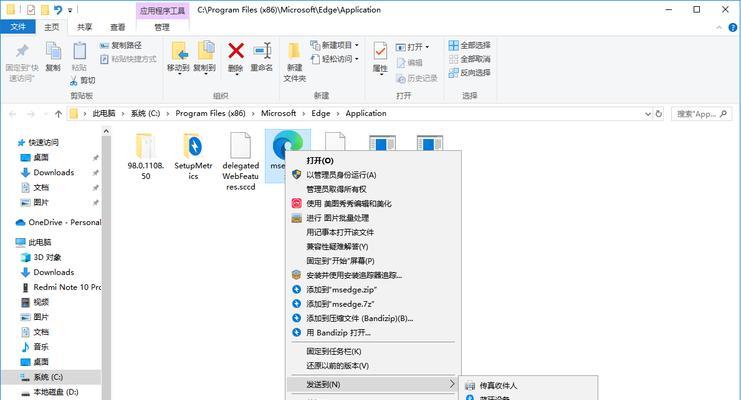This screenshot has width=741, height=400.
Task: Click Select all (全部选择) in ribbon
Action: pos(469,45)
